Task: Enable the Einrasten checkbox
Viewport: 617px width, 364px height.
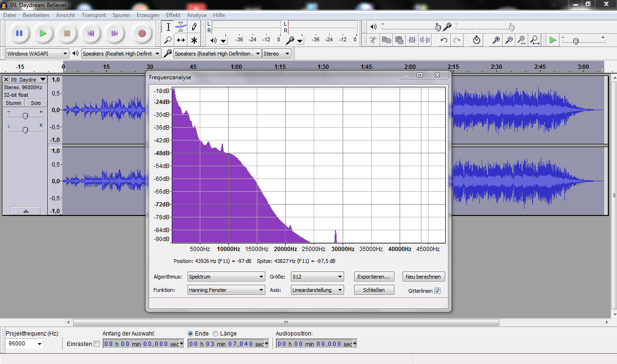Action: (x=97, y=344)
